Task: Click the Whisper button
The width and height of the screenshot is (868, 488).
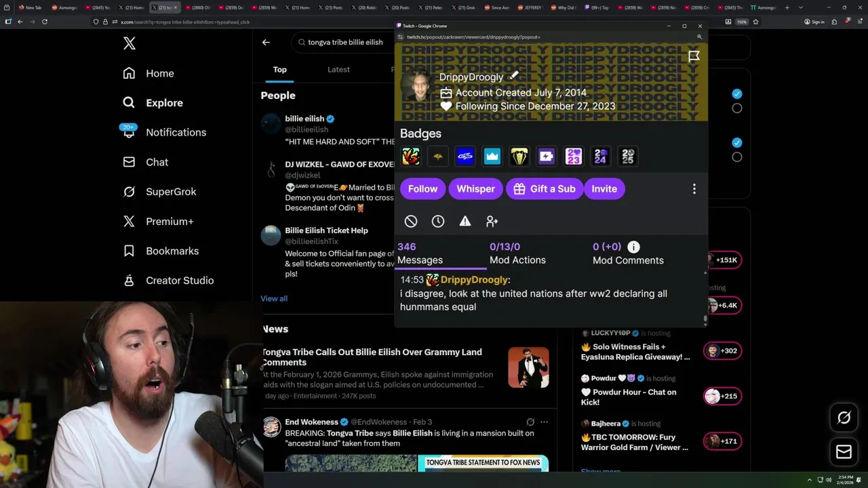Action: 475,189
